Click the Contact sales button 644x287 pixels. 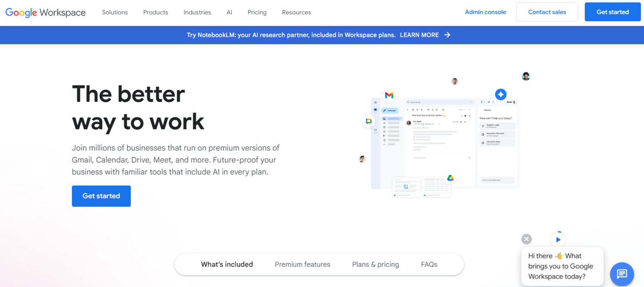(x=547, y=12)
